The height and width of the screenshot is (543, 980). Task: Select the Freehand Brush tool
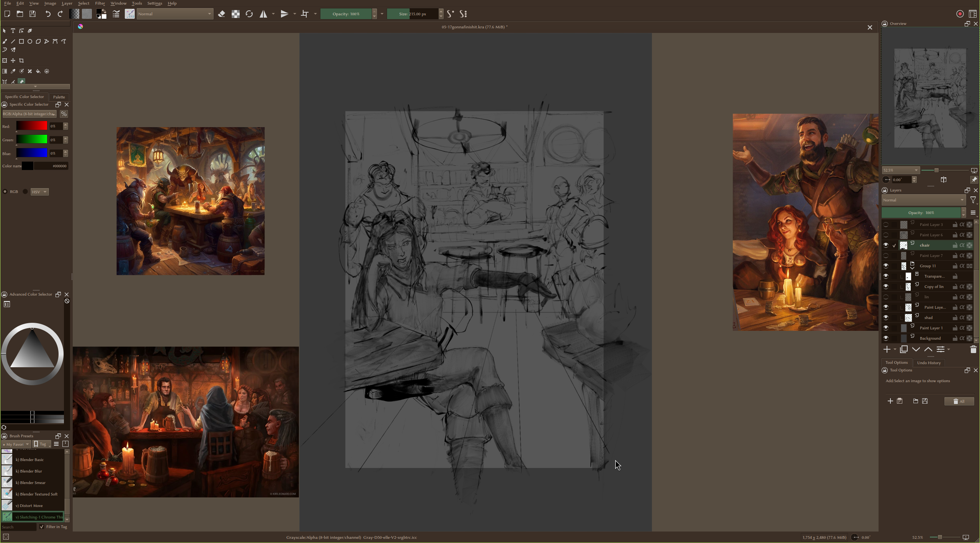(x=5, y=41)
